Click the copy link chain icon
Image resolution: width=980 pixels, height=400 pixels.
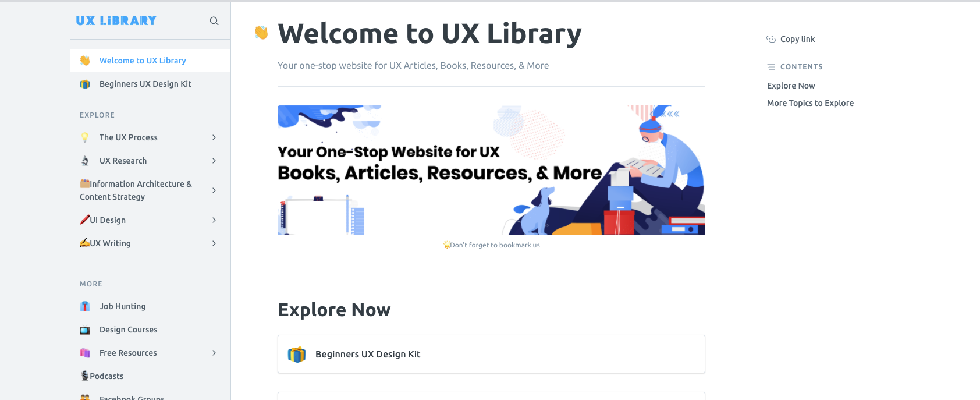(771, 39)
